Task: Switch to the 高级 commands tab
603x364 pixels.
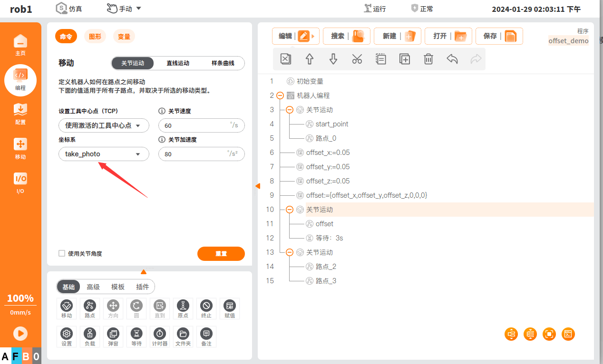Action: click(x=93, y=287)
